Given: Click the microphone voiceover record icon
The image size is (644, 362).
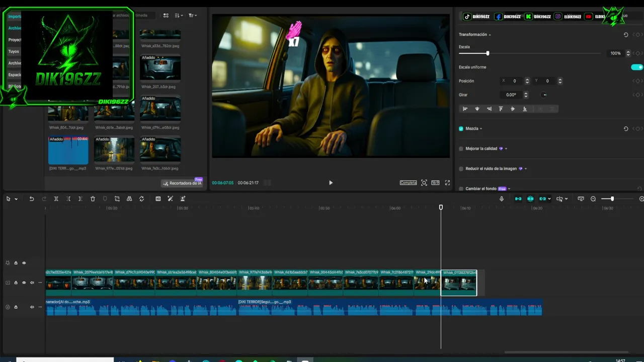Looking at the screenshot, I should tap(502, 199).
